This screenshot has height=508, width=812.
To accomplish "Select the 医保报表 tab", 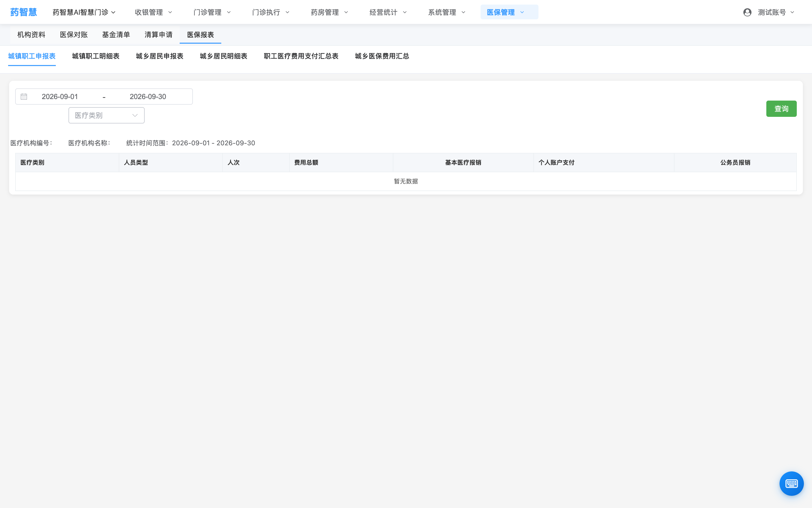I will tap(200, 35).
